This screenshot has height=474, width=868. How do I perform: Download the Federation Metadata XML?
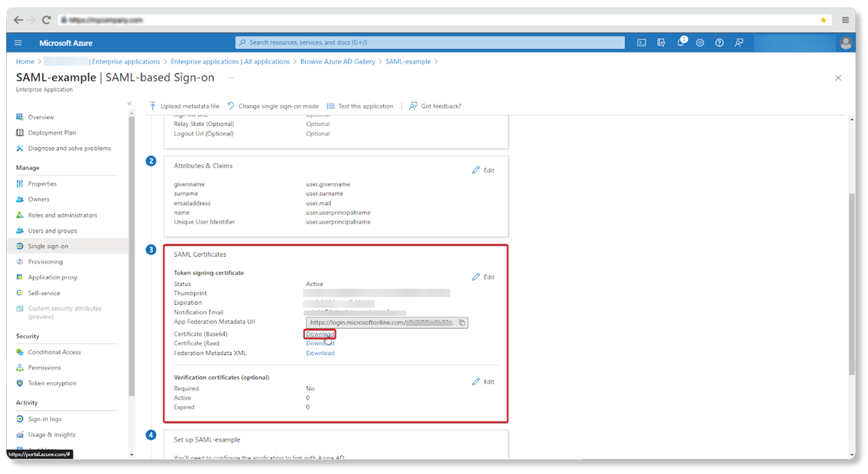[320, 353]
